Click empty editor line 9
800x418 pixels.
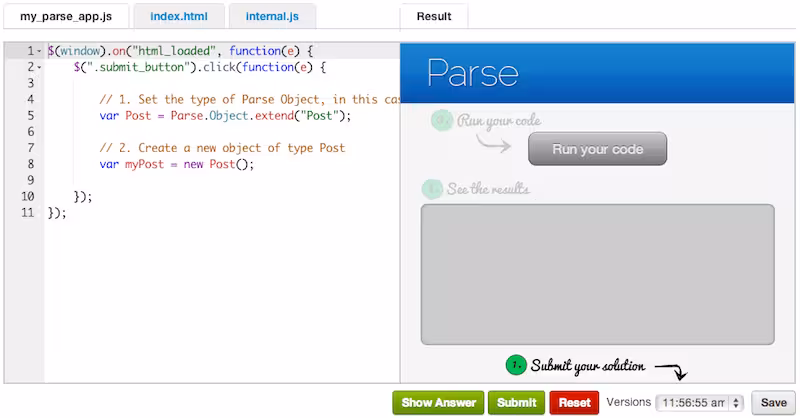222,181
